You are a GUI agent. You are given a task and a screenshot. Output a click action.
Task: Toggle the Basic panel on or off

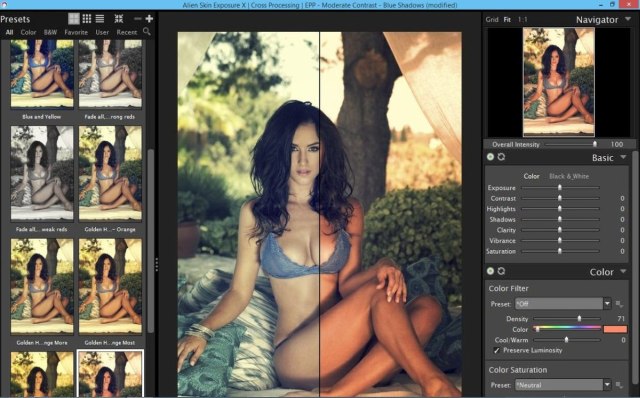[x=490, y=157]
